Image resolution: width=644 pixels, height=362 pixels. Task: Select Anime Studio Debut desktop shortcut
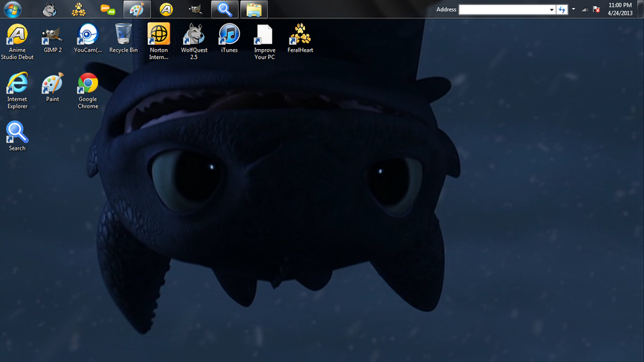tap(17, 42)
